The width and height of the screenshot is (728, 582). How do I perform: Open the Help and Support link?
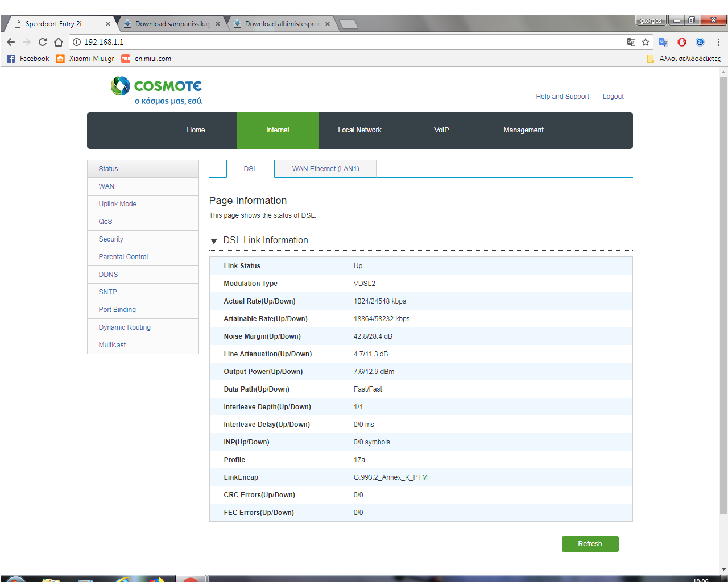coord(562,97)
